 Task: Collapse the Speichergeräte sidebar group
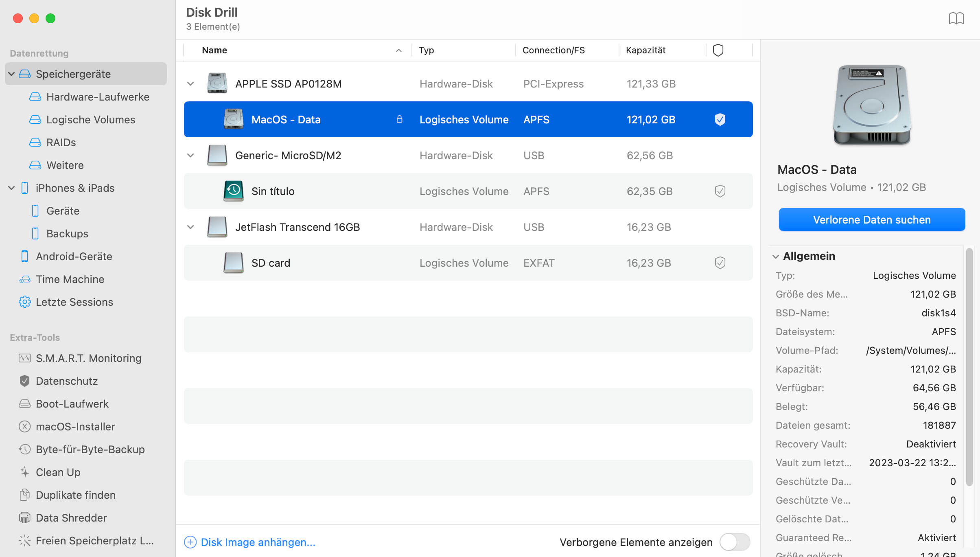tap(11, 74)
